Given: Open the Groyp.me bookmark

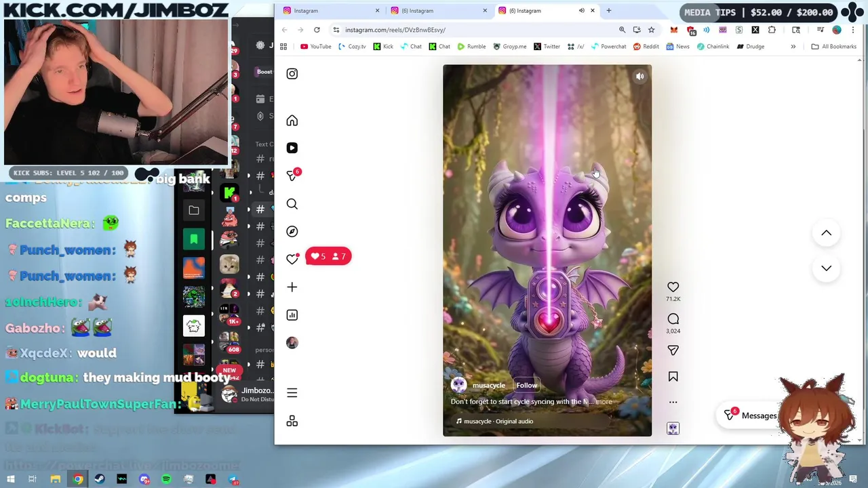Looking at the screenshot, I should [510, 47].
